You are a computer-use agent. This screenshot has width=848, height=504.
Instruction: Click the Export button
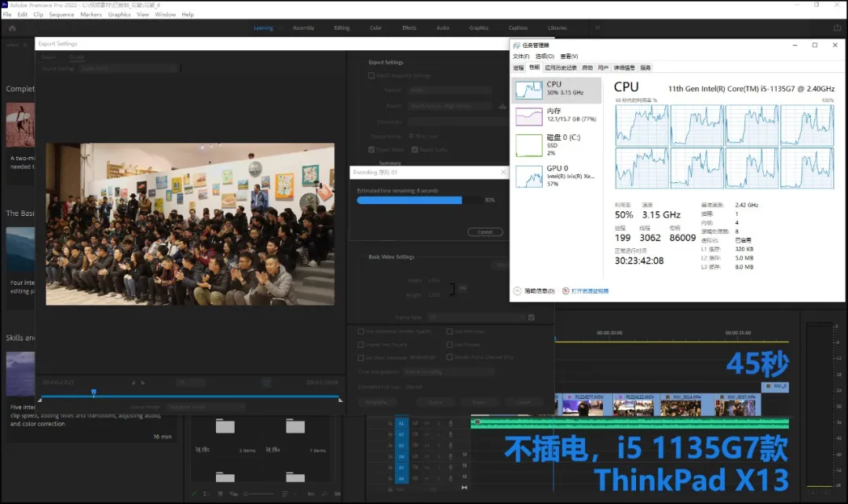pos(480,402)
